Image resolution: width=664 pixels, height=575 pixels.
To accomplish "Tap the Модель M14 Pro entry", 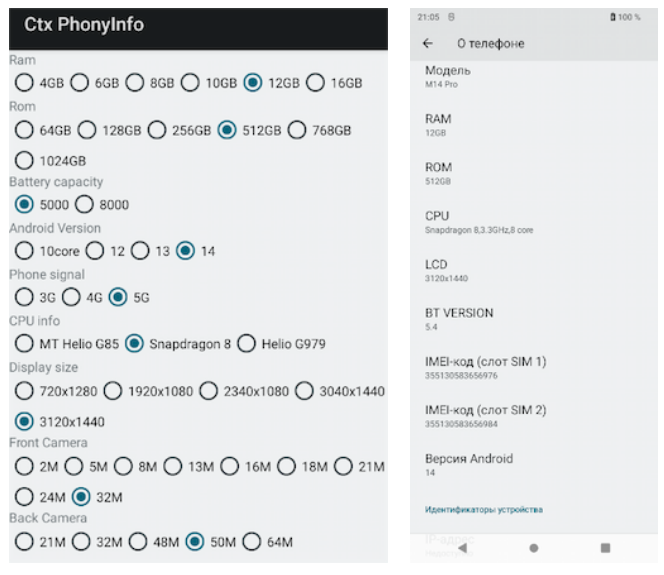I will coord(448,76).
